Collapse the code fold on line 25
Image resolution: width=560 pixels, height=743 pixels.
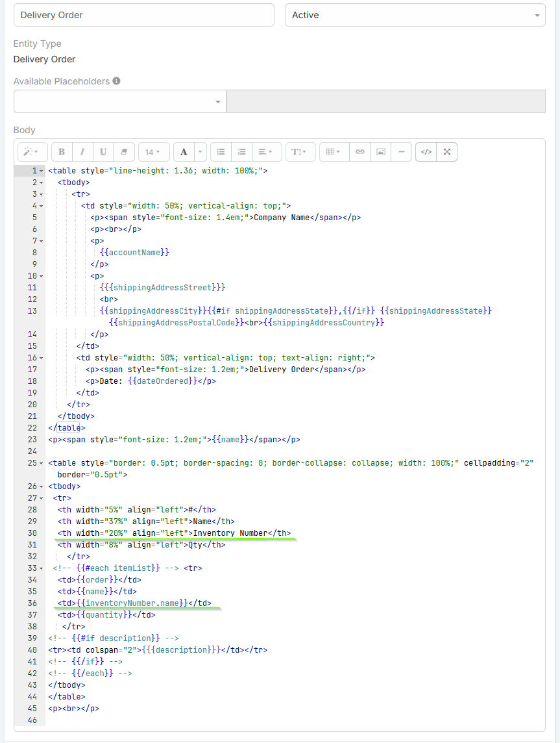tap(42, 463)
